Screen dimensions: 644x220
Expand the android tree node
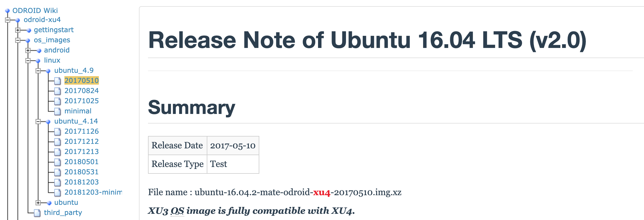coord(28,50)
